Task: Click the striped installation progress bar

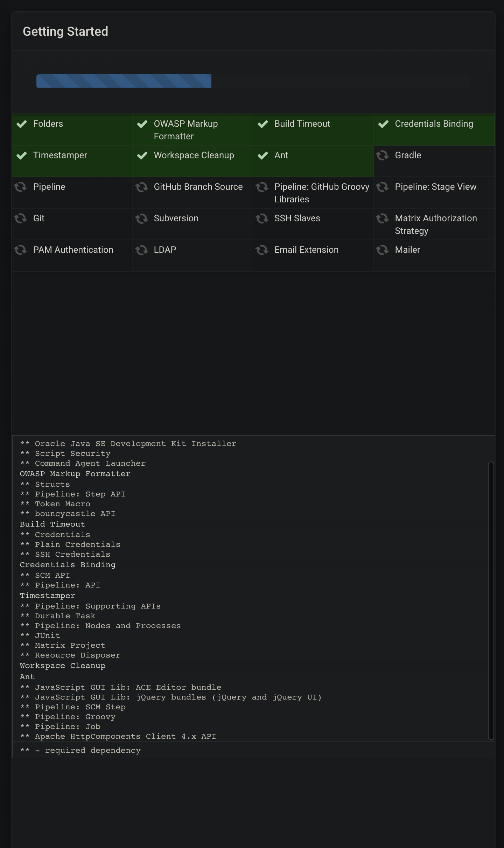Action: coord(124,81)
